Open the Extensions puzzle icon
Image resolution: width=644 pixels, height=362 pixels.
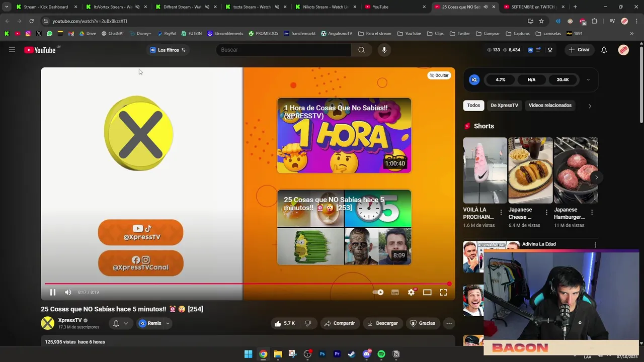tap(594, 21)
